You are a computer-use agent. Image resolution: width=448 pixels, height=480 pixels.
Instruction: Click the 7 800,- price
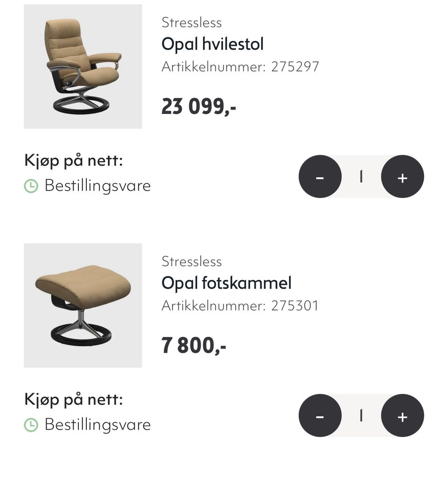pyautogui.click(x=194, y=346)
